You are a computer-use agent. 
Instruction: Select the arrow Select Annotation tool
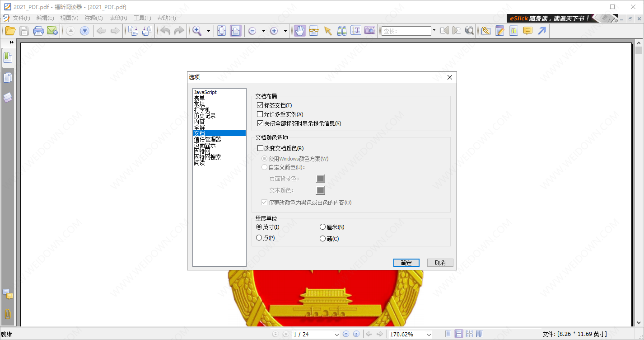(328, 31)
